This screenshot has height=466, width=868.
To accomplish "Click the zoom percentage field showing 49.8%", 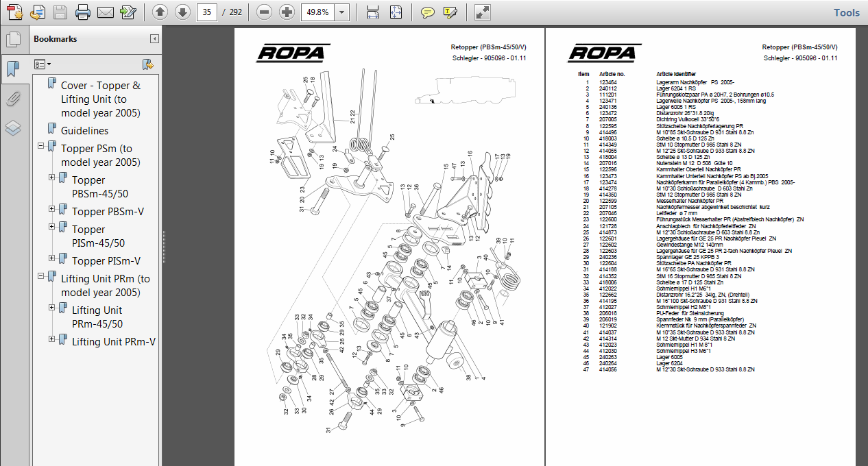I will click(317, 12).
